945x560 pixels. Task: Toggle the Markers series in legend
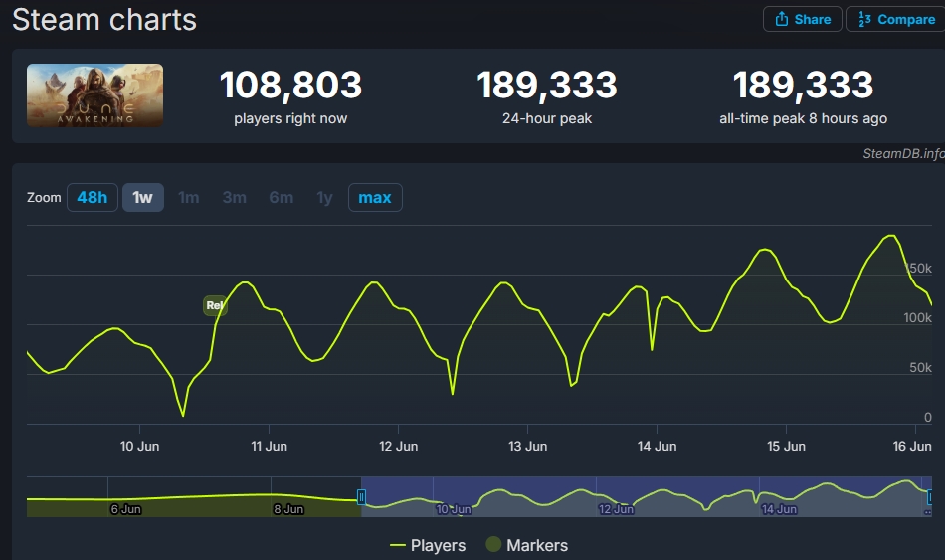point(527,545)
